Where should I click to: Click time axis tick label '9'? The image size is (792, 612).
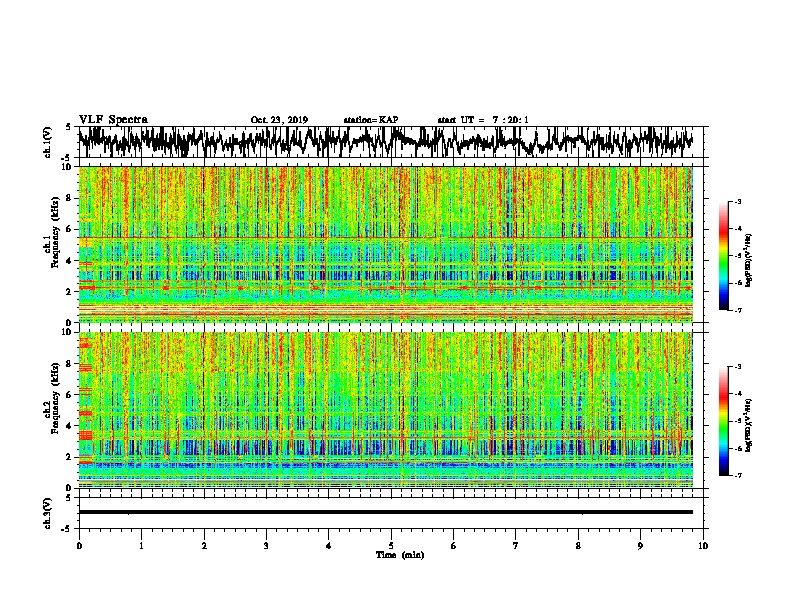[x=640, y=546]
